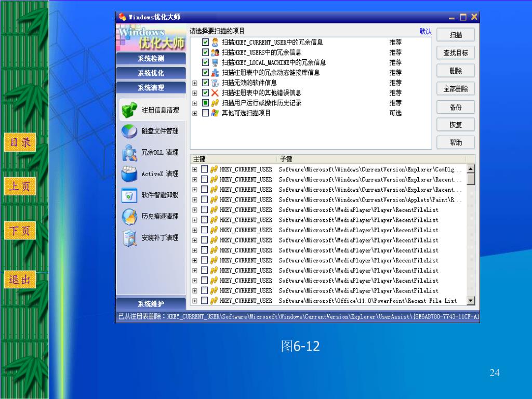Click the results list scrollbar thumb

coord(471,179)
